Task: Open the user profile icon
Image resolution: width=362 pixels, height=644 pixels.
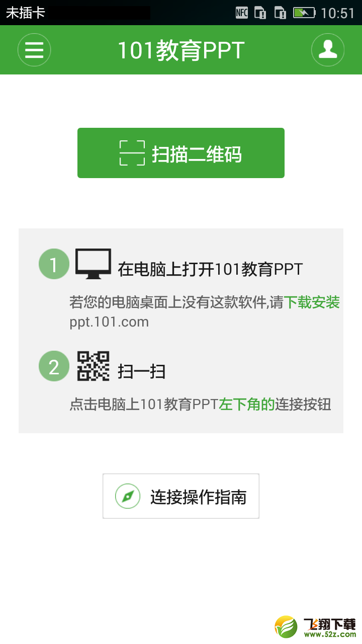Action: [x=328, y=50]
